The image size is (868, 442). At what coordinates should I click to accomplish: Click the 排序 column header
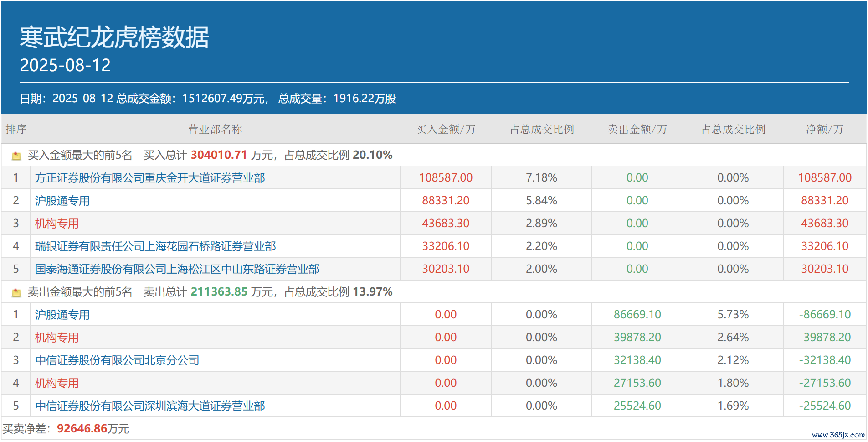coord(16,130)
